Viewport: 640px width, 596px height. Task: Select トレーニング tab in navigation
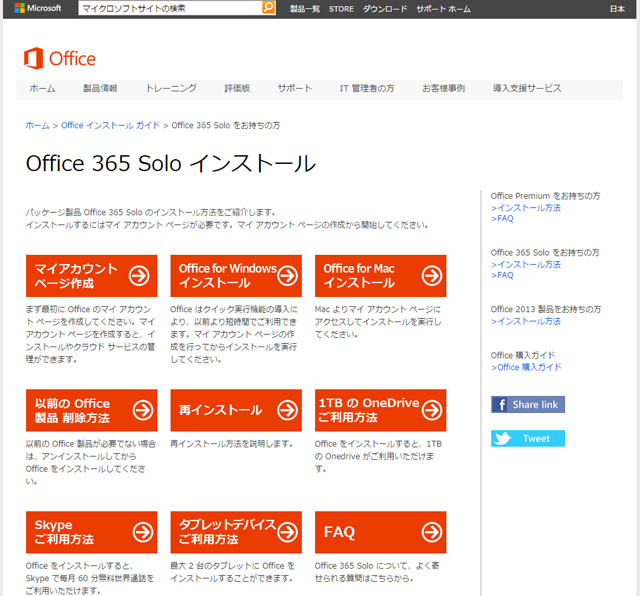click(x=171, y=88)
